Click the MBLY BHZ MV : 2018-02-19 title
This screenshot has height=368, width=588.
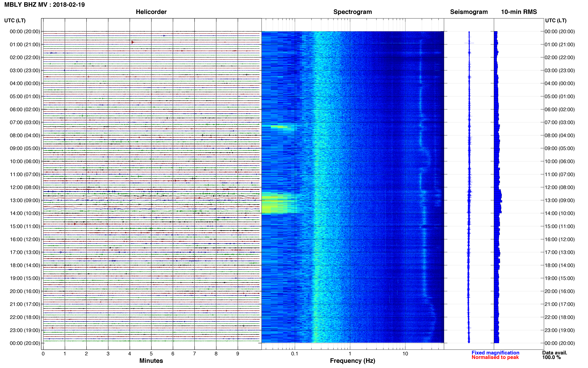[x=45, y=5]
